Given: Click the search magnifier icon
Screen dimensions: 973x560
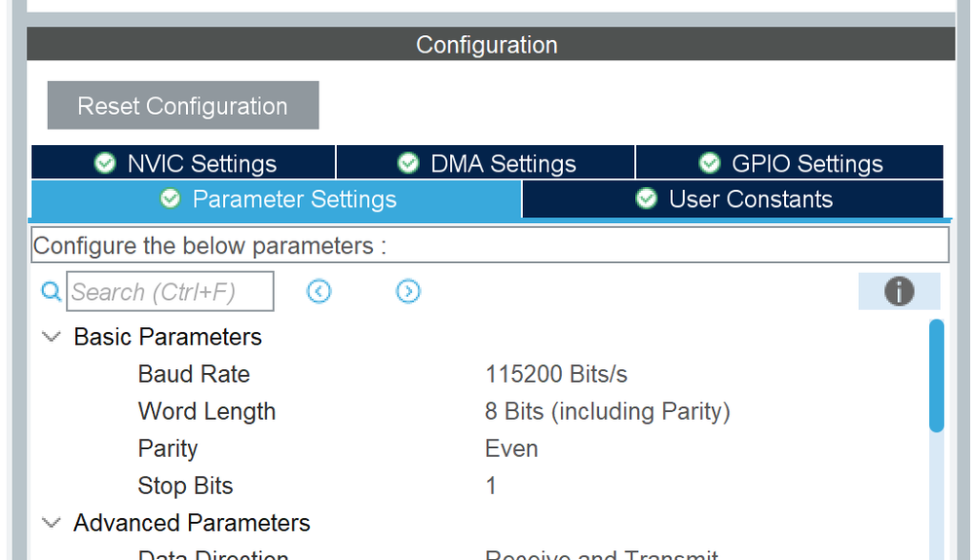Looking at the screenshot, I should point(51,291).
